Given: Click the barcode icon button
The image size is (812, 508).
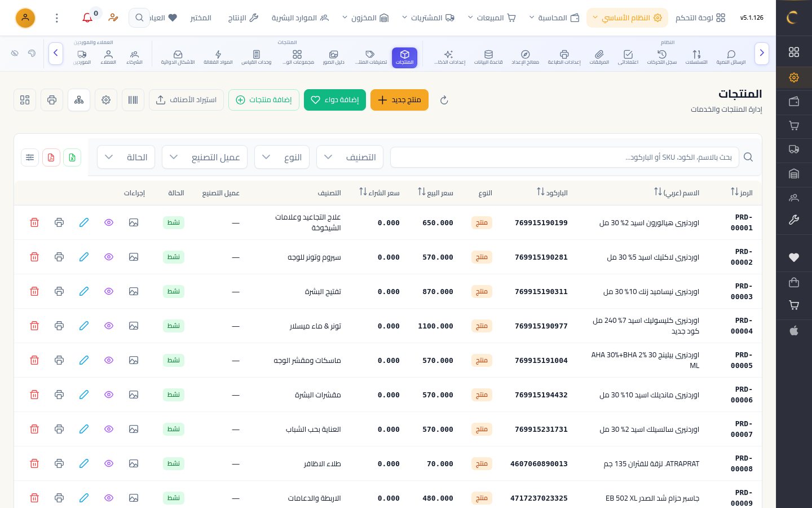Looking at the screenshot, I should (133, 100).
